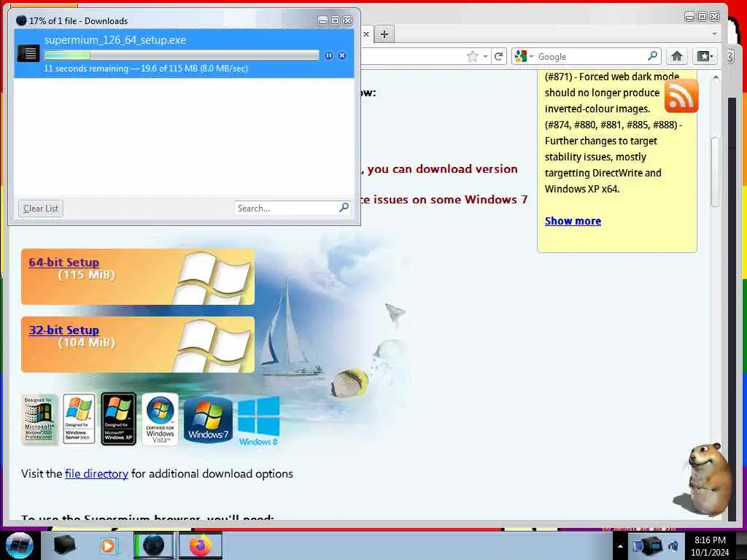Click the page vertical scrollbar thumb

[715, 172]
